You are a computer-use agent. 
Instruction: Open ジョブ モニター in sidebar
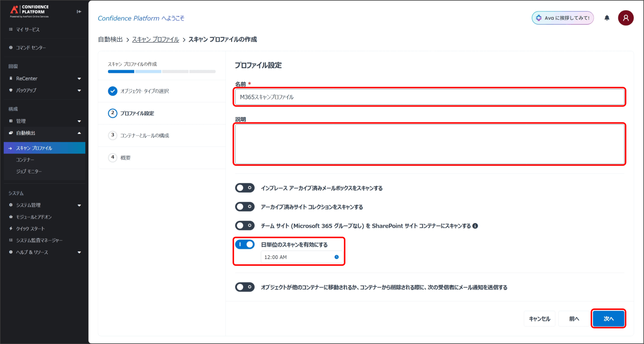(29, 171)
